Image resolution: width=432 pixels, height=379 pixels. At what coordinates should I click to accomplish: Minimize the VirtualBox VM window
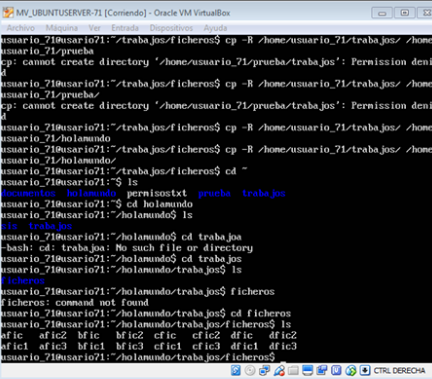point(382,13)
